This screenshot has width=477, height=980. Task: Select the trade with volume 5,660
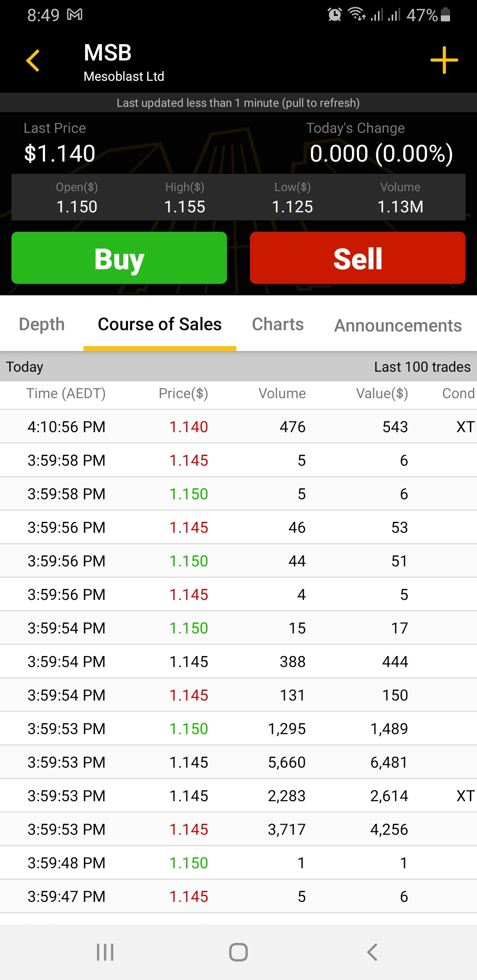pos(238,762)
